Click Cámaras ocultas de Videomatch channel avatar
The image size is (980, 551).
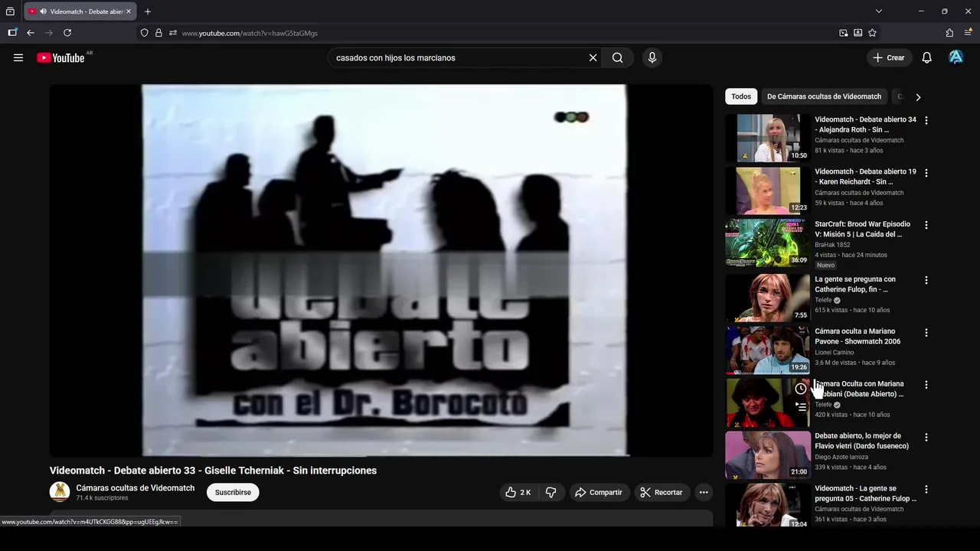60,492
